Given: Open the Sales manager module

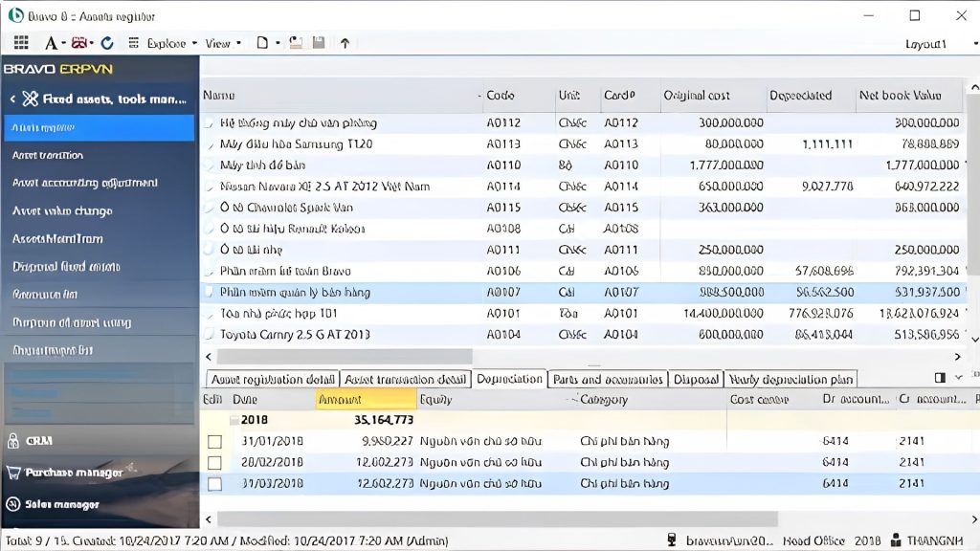Looking at the screenshot, I should (x=62, y=504).
